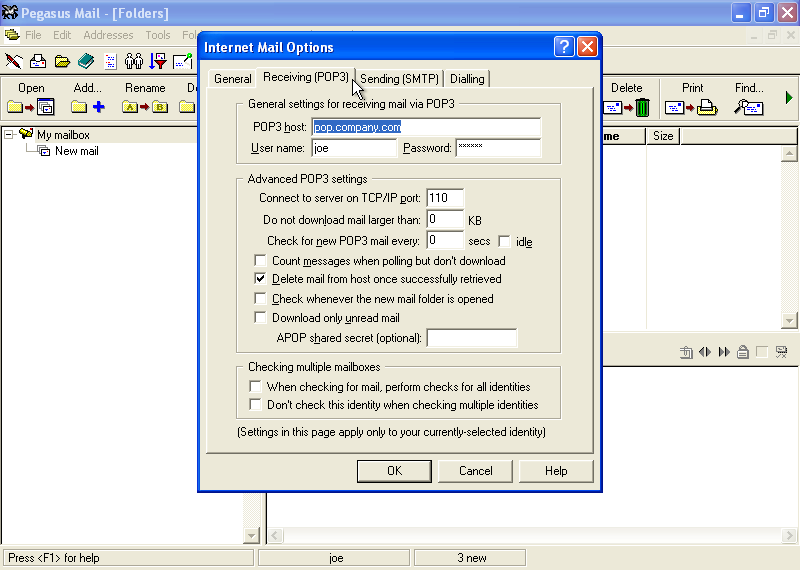The width and height of the screenshot is (800, 570).
Task: Select My mailbox in folder tree
Action: click(x=63, y=135)
